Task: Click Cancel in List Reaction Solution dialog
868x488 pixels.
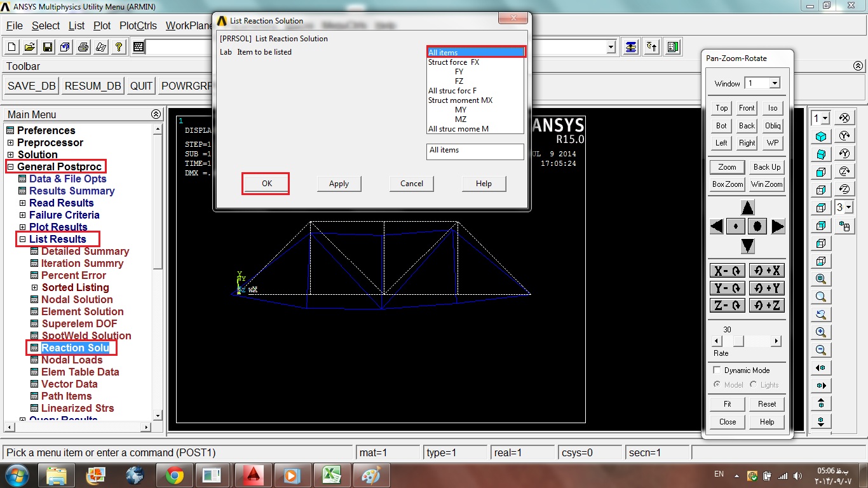Action: (411, 184)
